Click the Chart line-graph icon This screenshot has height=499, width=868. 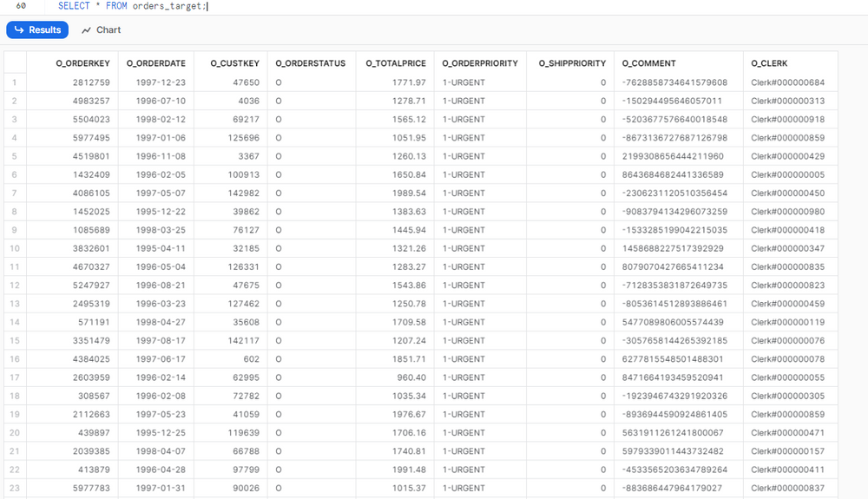87,30
